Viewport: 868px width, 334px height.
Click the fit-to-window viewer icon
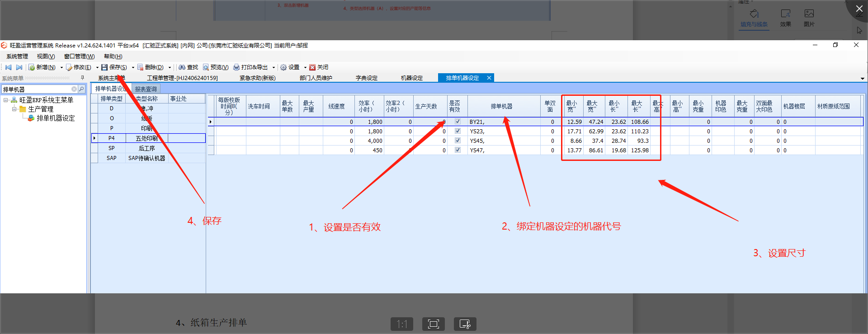point(434,324)
